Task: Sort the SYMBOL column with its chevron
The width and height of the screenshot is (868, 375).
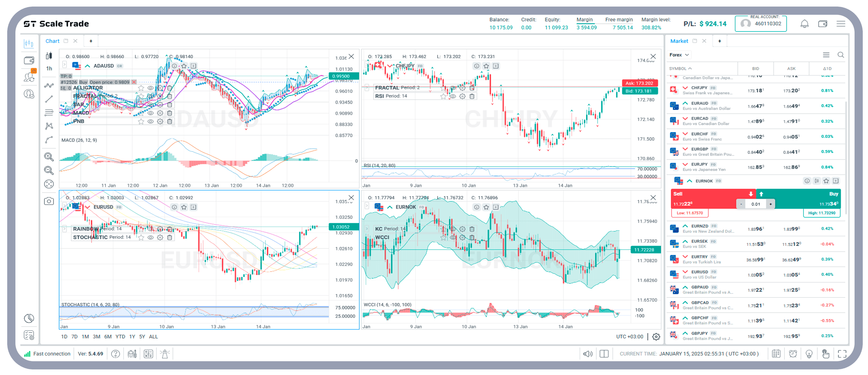Action: pyautogui.click(x=689, y=69)
